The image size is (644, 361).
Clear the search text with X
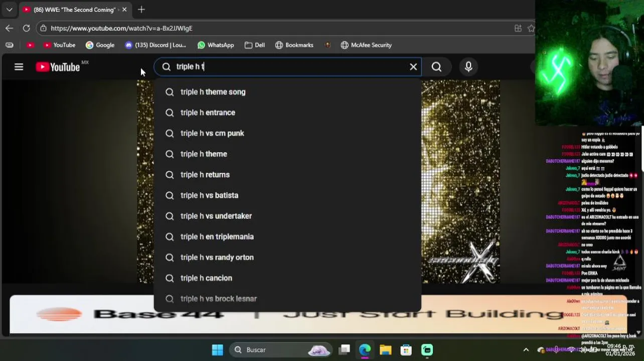coord(413,67)
